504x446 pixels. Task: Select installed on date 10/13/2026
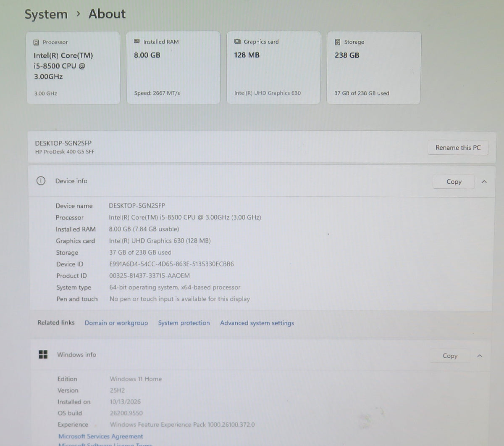(x=125, y=402)
